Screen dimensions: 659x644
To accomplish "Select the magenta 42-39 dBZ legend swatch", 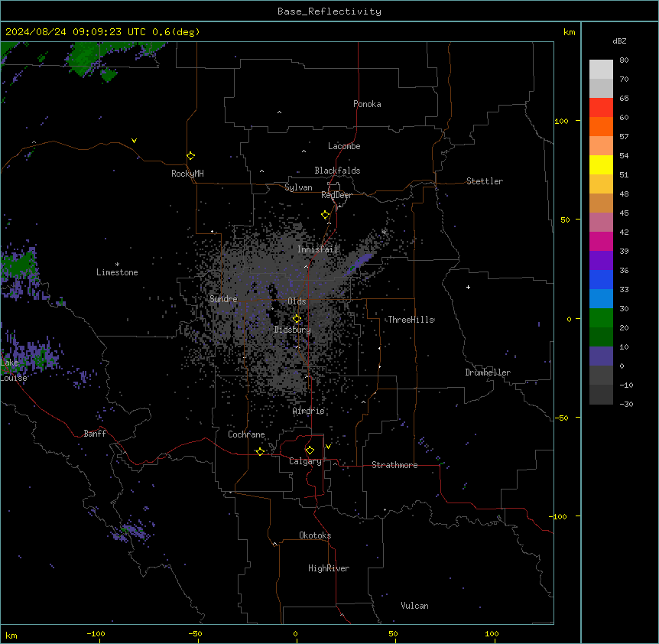I will pos(601,241).
